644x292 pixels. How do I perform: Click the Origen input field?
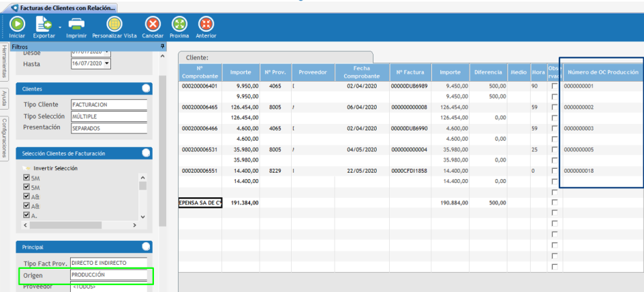[109, 274]
